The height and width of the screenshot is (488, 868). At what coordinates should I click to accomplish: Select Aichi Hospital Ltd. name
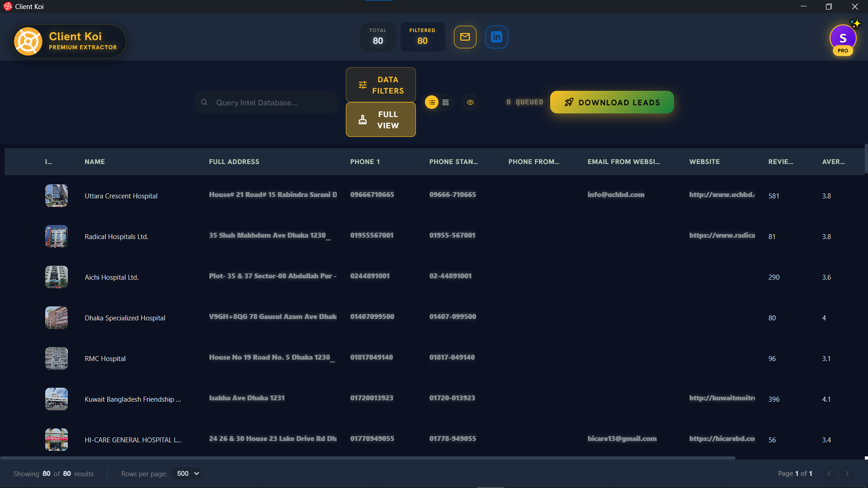point(112,277)
